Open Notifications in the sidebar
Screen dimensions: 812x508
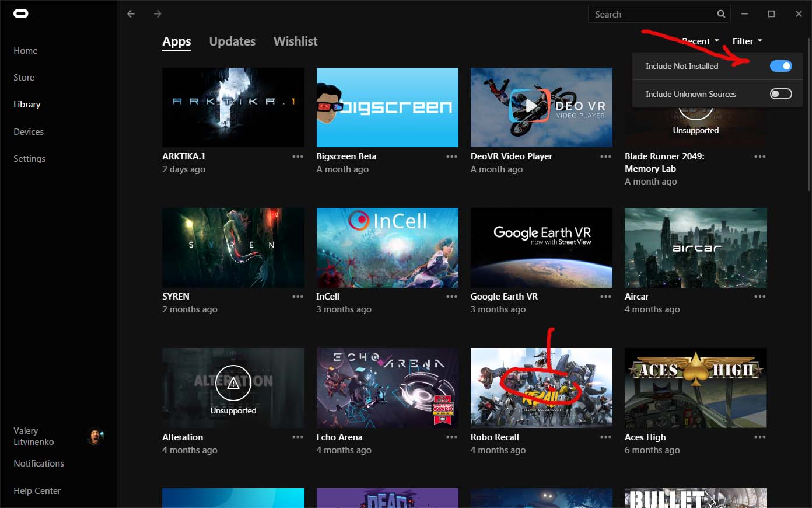(x=38, y=464)
